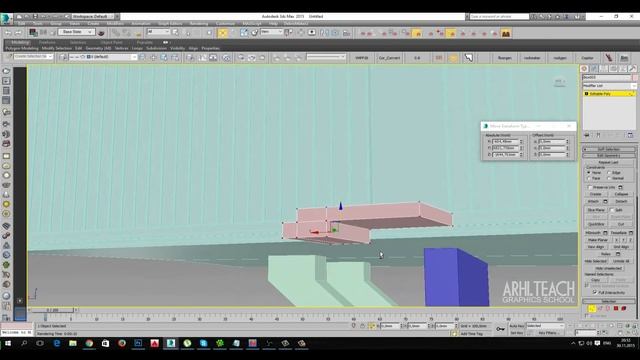The image size is (640, 360).
Task: Click the time slider handle on timeline
Action: coord(53,310)
